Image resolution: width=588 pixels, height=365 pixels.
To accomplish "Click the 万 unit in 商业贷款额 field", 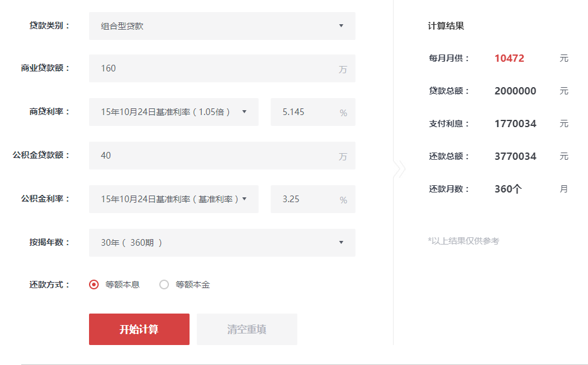I will coord(343,70).
